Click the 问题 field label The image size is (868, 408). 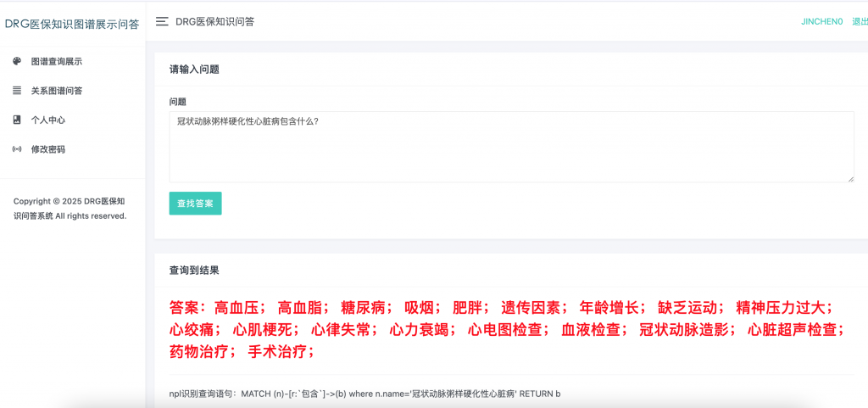(178, 102)
